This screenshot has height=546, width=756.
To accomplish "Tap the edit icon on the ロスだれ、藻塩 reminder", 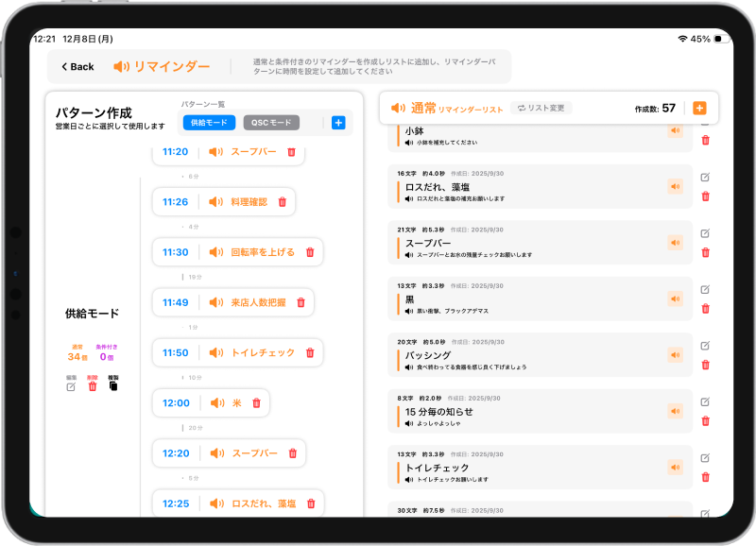I will (x=706, y=179).
